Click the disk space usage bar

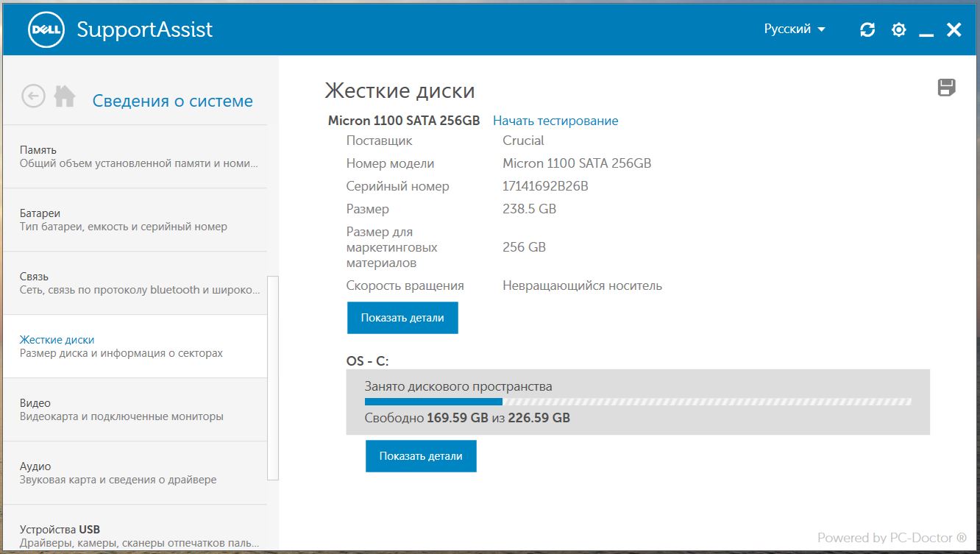tap(638, 402)
